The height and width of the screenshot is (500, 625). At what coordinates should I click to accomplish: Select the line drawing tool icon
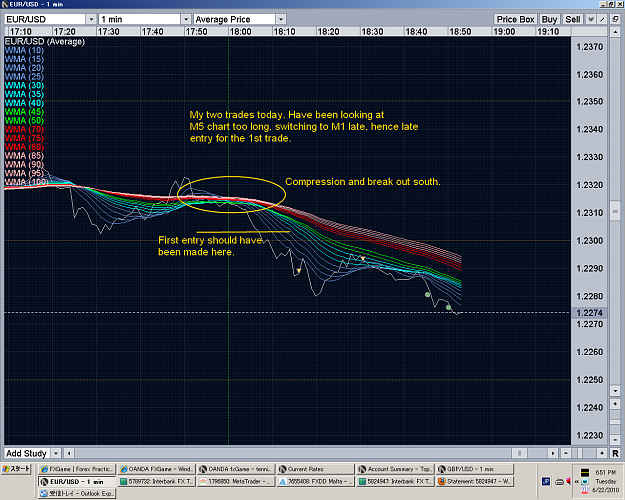(602, 19)
